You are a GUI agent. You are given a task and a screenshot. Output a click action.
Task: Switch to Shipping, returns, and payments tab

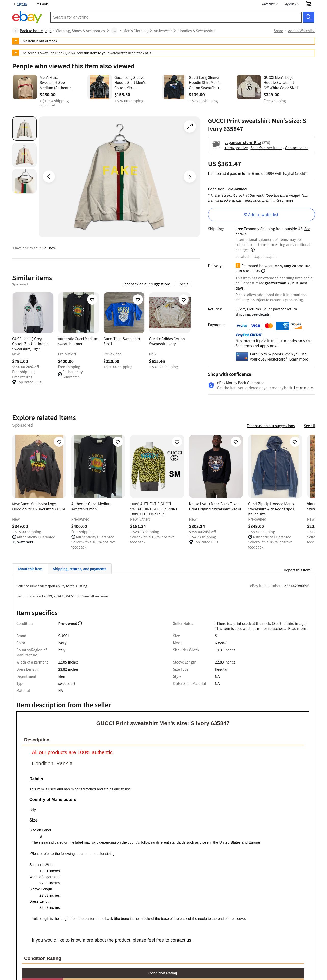pyautogui.click(x=79, y=569)
